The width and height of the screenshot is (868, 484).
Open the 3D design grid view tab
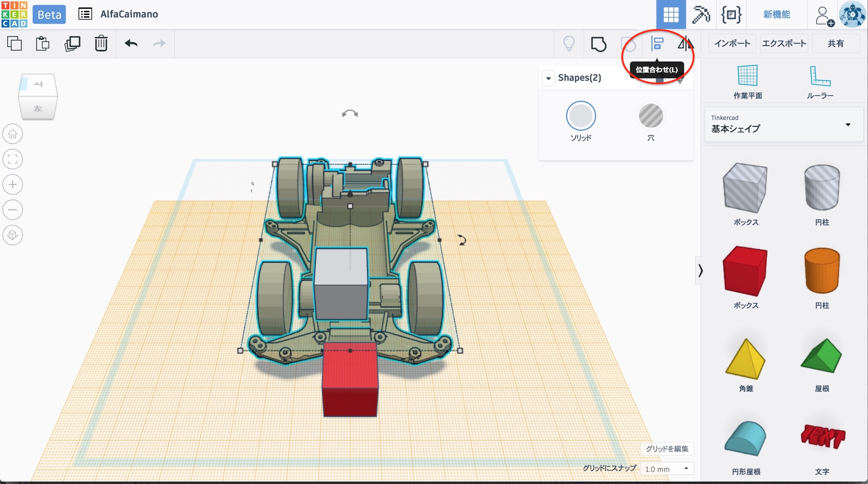(671, 14)
